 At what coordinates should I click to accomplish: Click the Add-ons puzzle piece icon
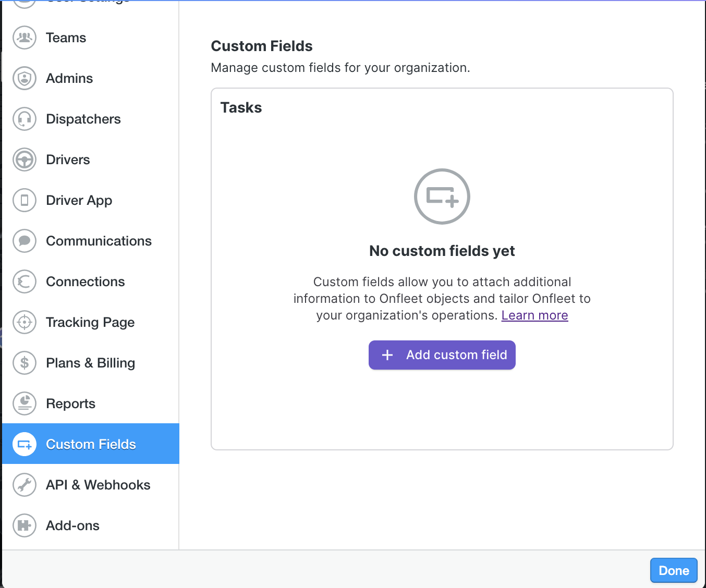(25, 525)
